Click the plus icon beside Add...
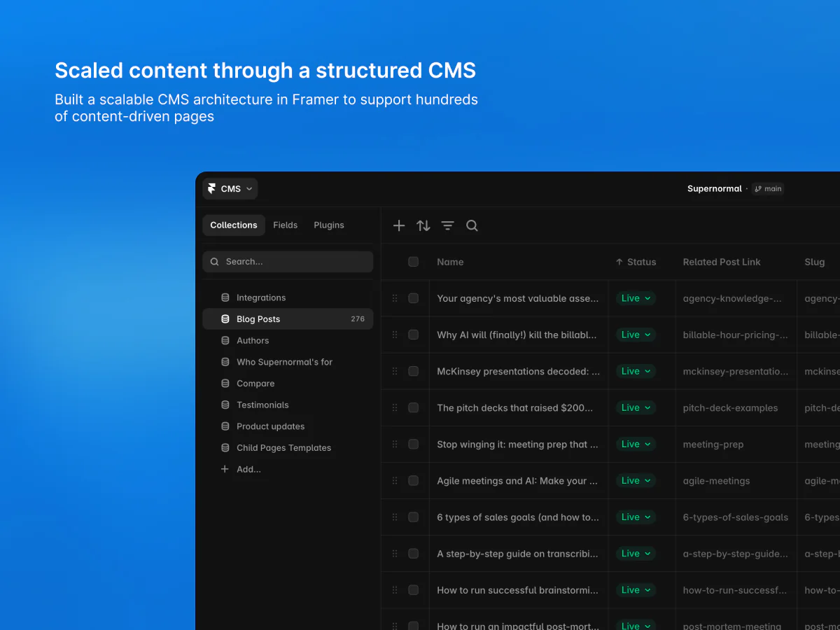Viewport: 840px width, 630px height. click(x=225, y=469)
